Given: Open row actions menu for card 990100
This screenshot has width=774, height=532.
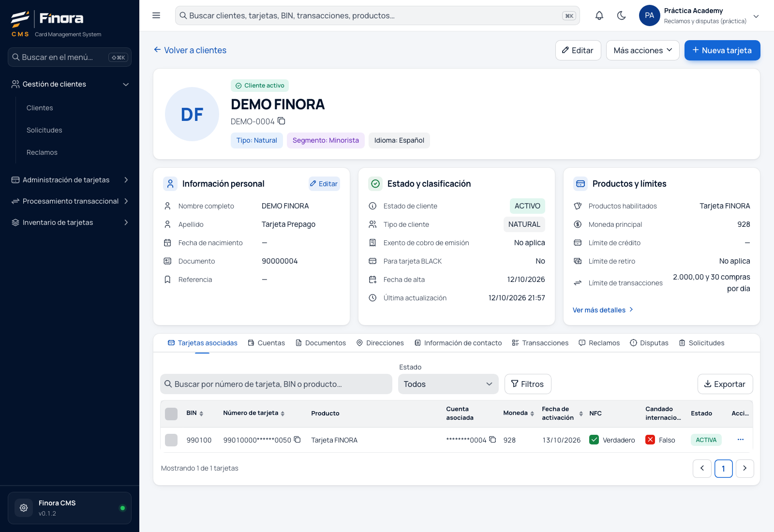Looking at the screenshot, I should (741, 440).
